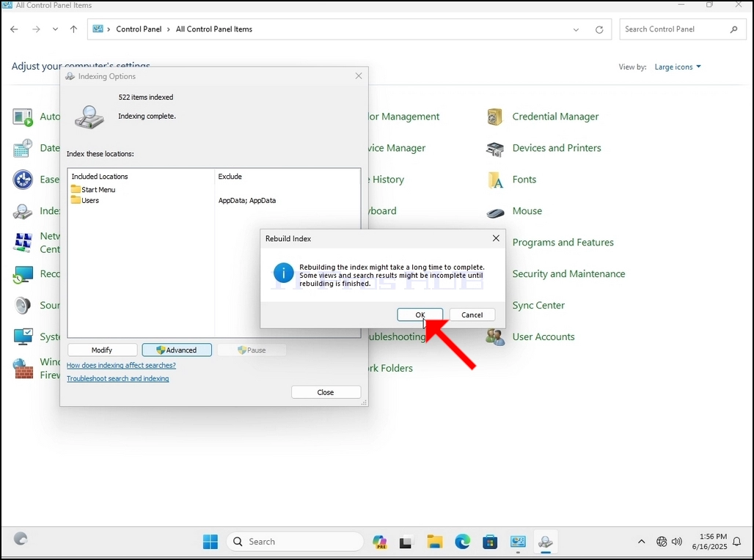The width and height of the screenshot is (754, 560).
Task: Open How does indexing affect searches link
Action: (x=121, y=365)
